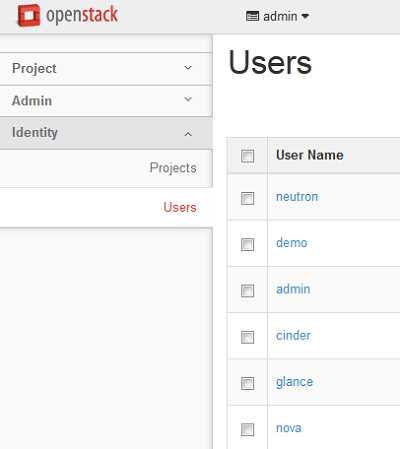Open the neutron user link

(x=297, y=197)
